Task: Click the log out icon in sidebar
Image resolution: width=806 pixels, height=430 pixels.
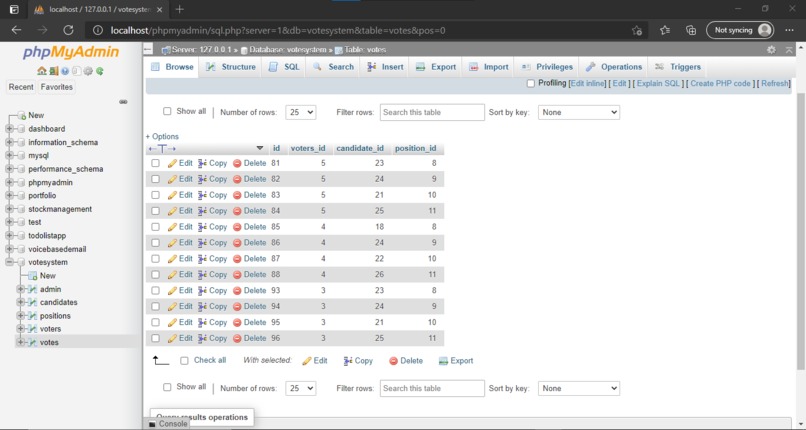Action: [53, 71]
